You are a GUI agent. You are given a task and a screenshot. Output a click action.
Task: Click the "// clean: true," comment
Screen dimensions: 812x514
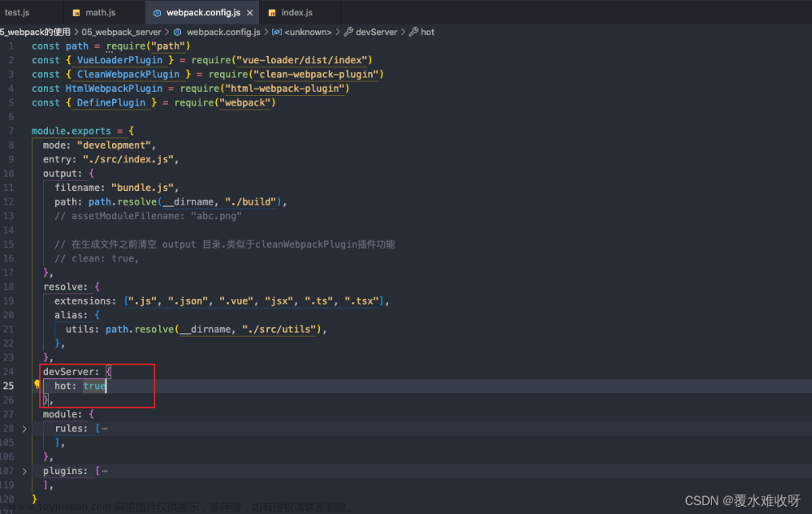pyautogui.click(x=97, y=258)
